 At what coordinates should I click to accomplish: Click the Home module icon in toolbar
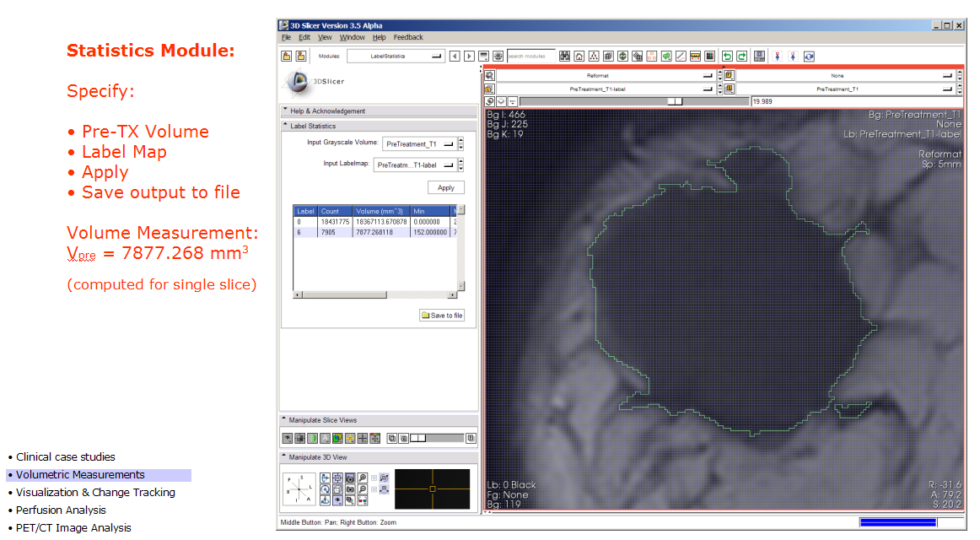click(x=579, y=57)
